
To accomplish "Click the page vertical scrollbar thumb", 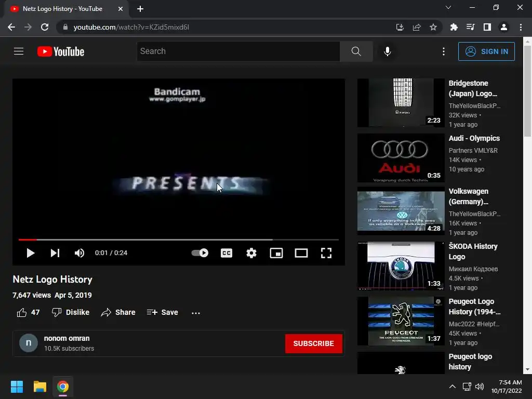I will point(527,91).
